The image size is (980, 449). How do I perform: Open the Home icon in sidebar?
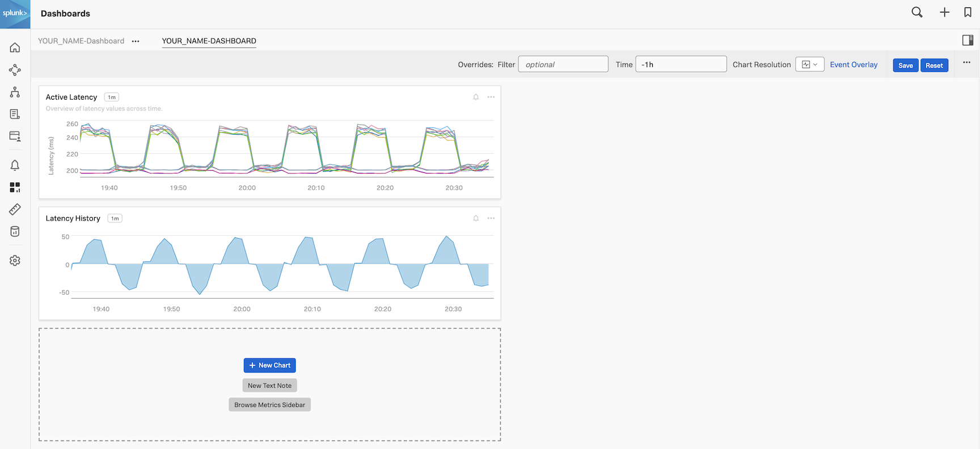[15, 48]
